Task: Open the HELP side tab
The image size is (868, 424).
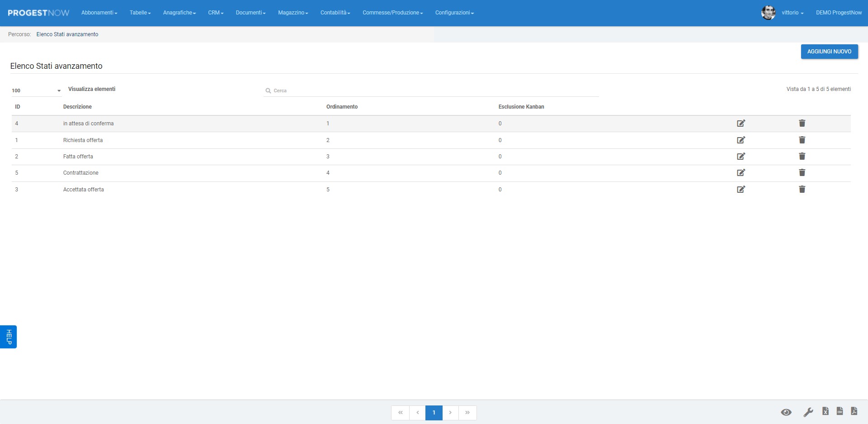Action: [9, 337]
